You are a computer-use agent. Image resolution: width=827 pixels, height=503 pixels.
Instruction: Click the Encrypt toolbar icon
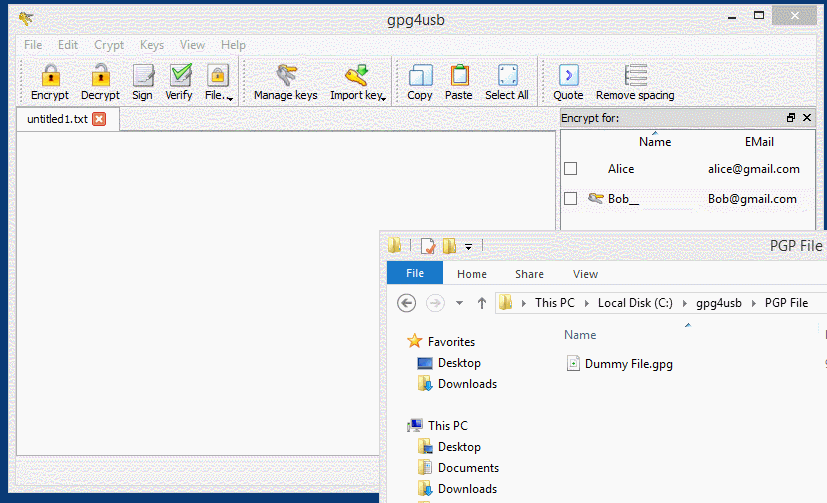(x=51, y=75)
